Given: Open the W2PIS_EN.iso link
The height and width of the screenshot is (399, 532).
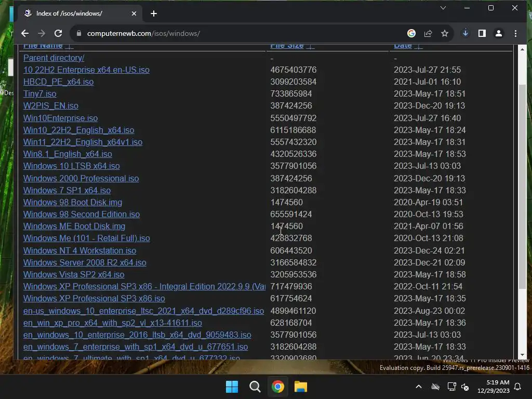Looking at the screenshot, I should pos(50,105).
